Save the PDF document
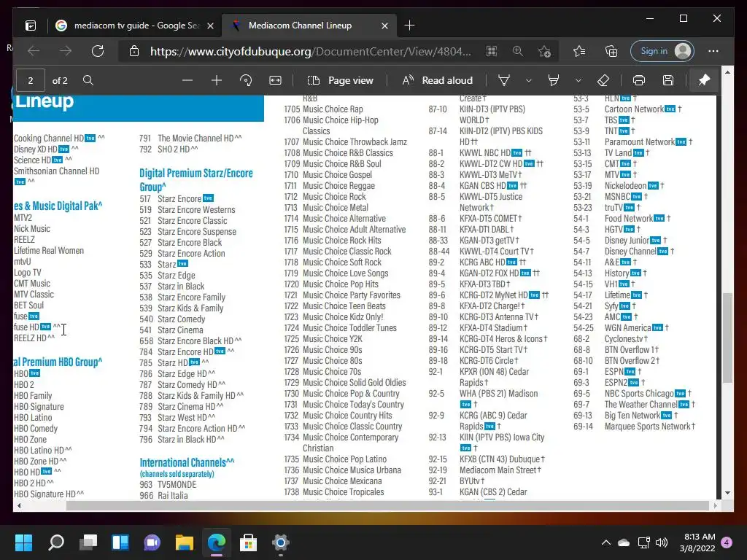747x560 pixels. 668,80
